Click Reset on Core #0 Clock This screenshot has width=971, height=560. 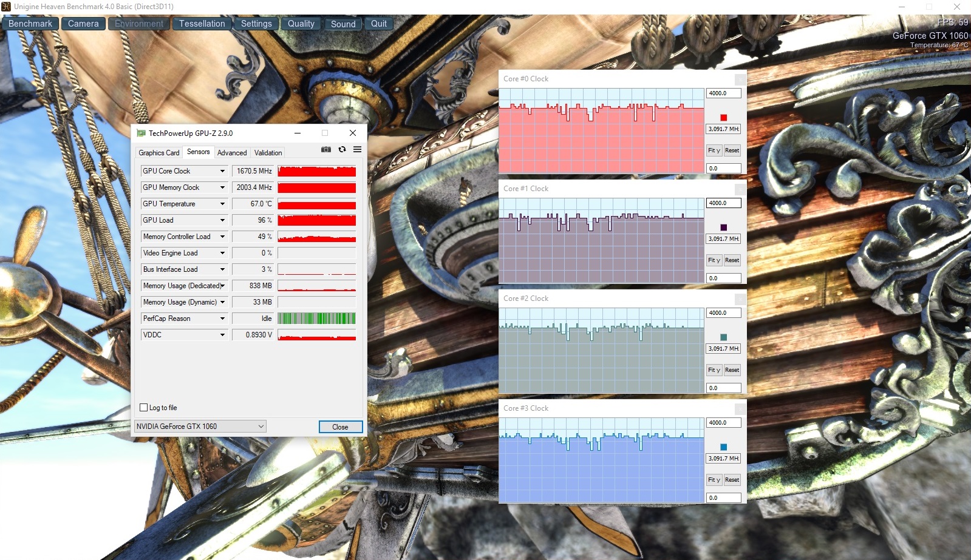732,150
